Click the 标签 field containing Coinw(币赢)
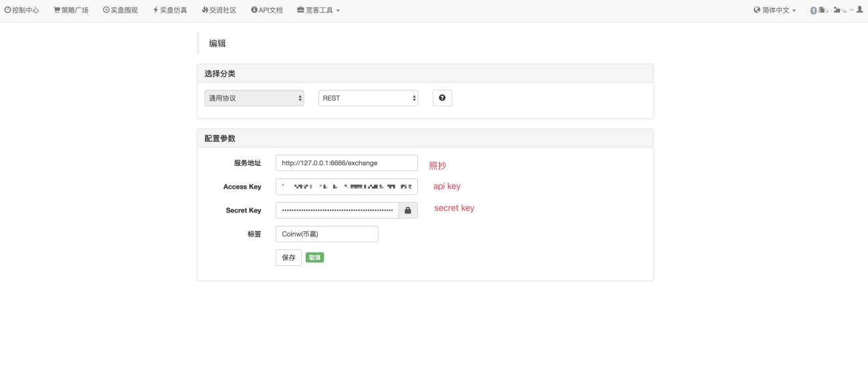Image resolution: width=868 pixels, height=365 pixels. [x=327, y=234]
